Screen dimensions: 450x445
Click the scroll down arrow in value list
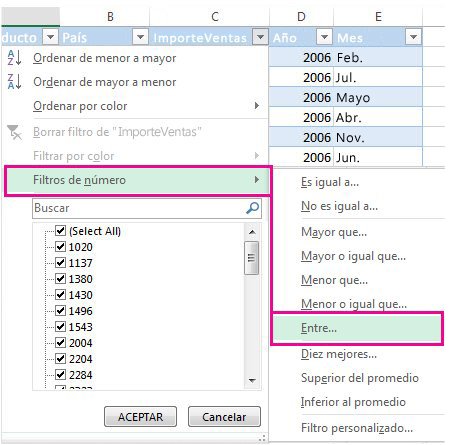252,380
